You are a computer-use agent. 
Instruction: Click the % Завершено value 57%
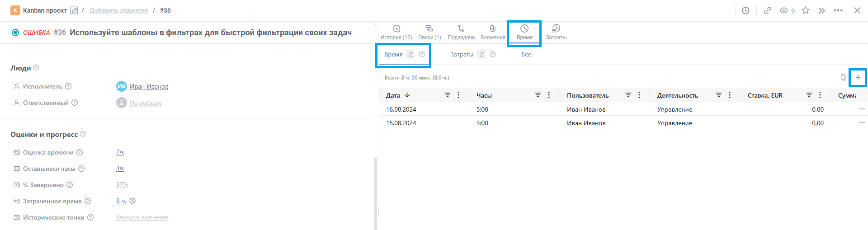point(122,185)
